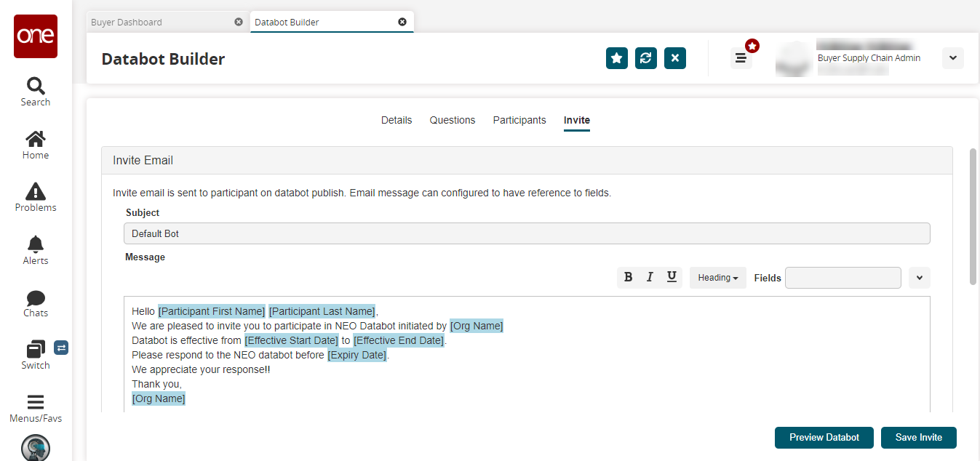Expand the user role dropdown
This screenshot has height=461, width=980.
[953, 58]
